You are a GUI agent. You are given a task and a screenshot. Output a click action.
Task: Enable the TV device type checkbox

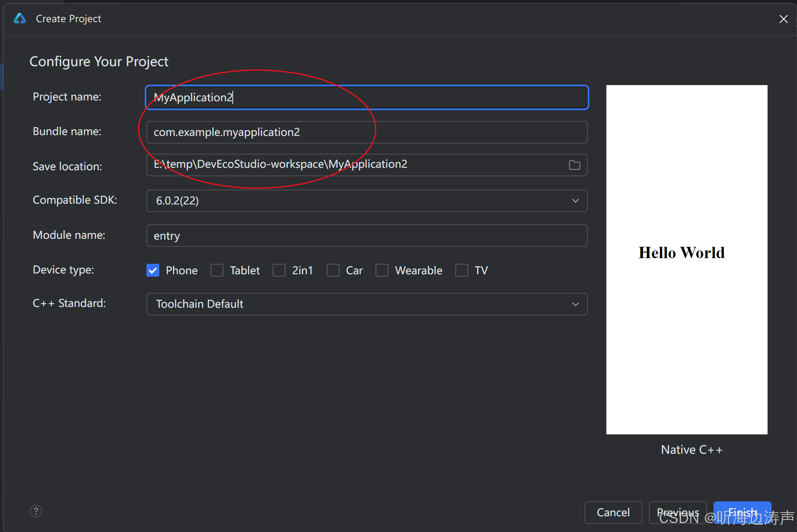click(462, 270)
